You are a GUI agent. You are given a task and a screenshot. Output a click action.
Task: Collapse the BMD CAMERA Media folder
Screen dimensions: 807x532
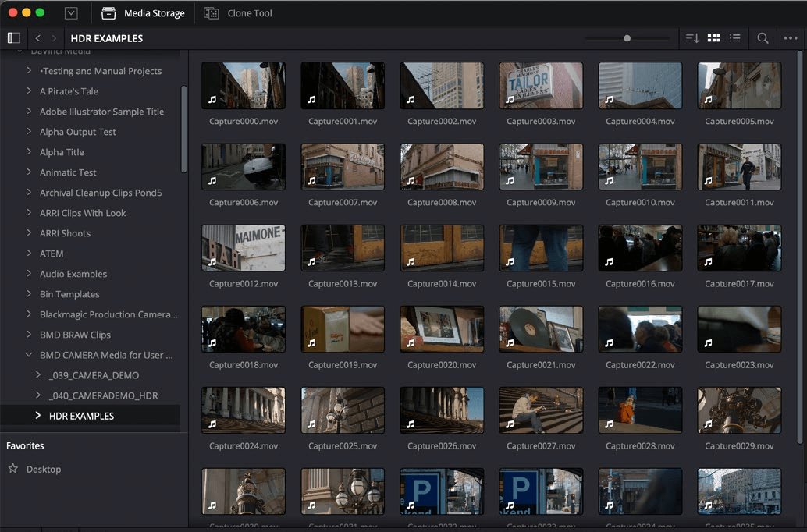[29, 355]
